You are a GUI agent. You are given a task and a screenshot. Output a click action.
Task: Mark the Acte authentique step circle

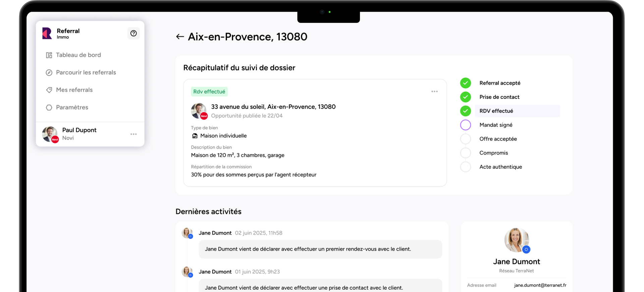[x=466, y=167]
